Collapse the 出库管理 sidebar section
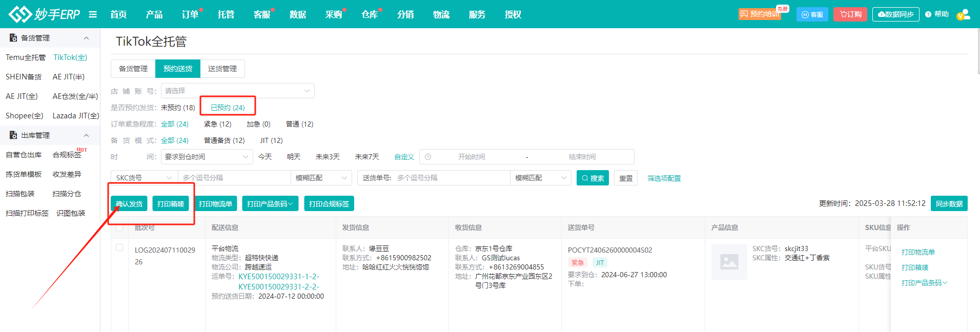The image size is (980, 332). [x=86, y=135]
